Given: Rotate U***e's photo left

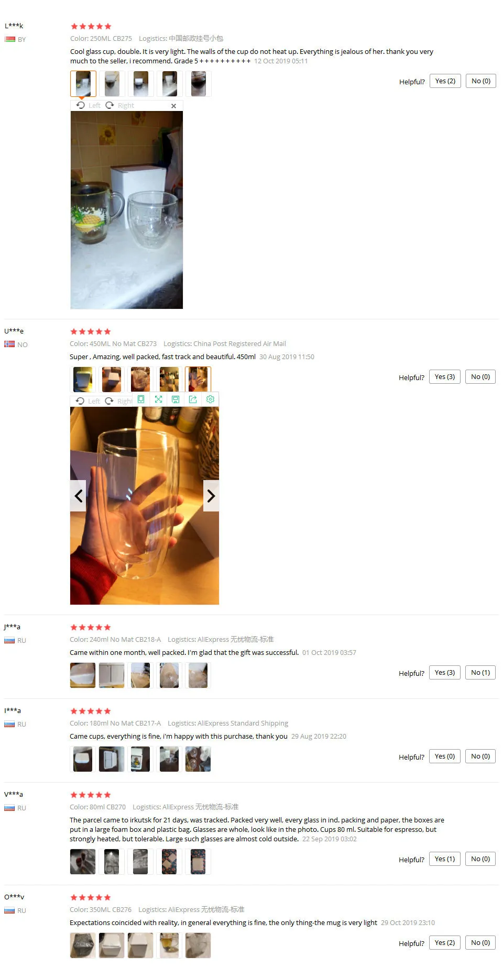Looking at the screenshot, I should click(88, 401).
